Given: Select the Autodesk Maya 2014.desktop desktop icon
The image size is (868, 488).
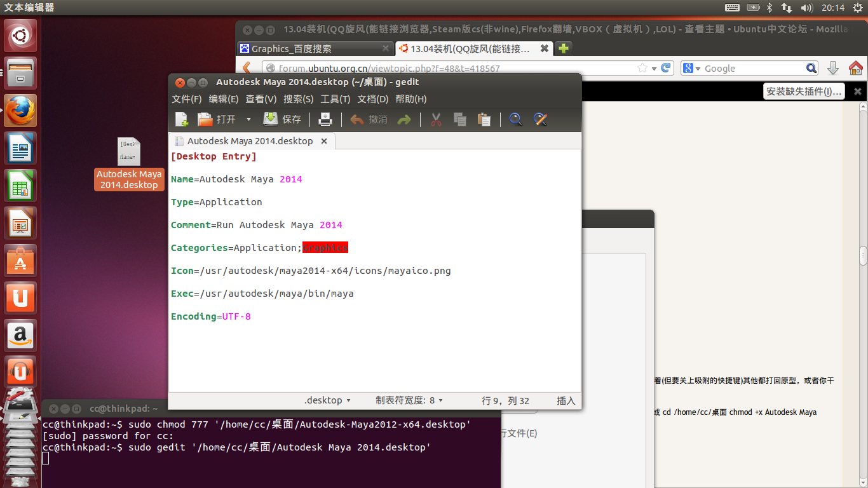Looking at the screenshot, I should coord(129,163).
